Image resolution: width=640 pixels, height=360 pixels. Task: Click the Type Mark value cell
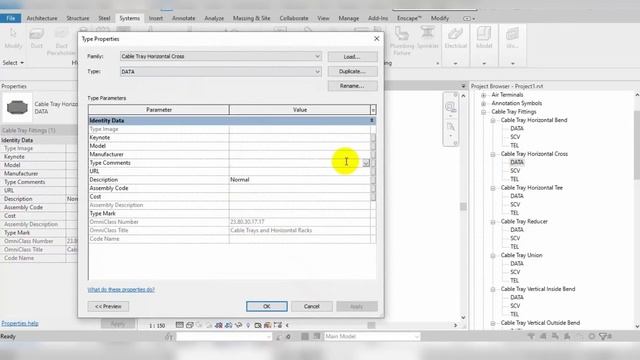pyautogui.click(x=300, y=213)
